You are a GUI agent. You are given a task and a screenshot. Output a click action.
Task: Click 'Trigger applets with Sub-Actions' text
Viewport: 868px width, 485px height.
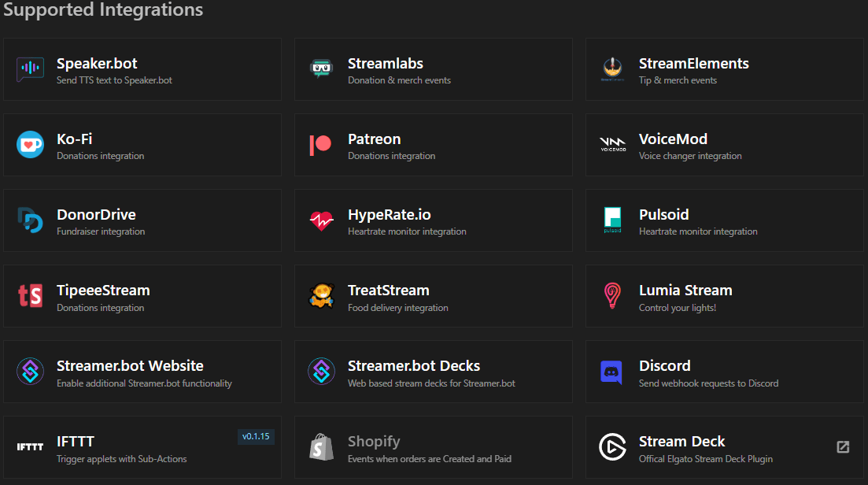(x=121, y=459)
